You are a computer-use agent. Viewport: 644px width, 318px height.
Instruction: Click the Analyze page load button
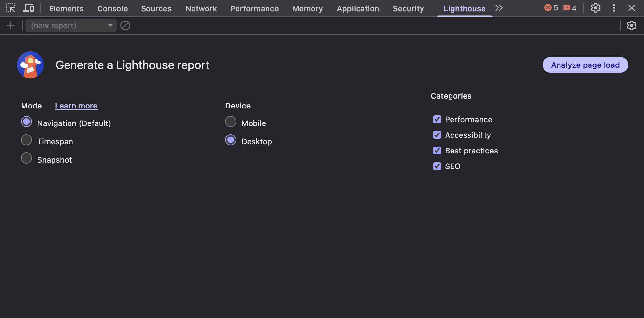pos(585,65)
